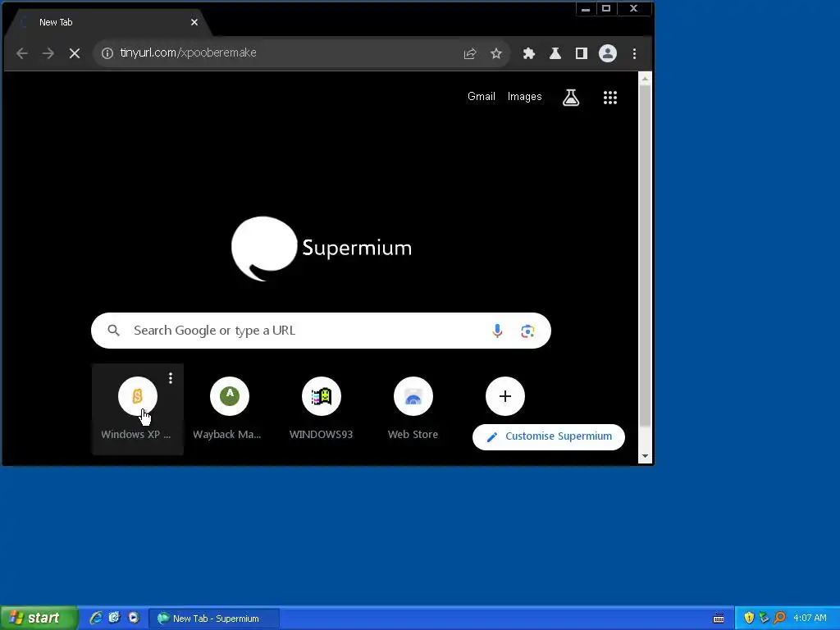This screenshot has width=840, height=630.
Task: Open Windows XP shortcut tile
Action: [x=138, y=409]
